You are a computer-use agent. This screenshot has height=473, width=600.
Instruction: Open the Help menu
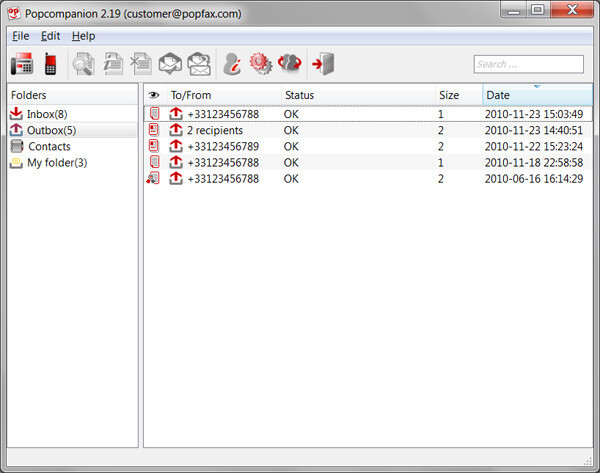pyautogui.click(x=84, y=36)
